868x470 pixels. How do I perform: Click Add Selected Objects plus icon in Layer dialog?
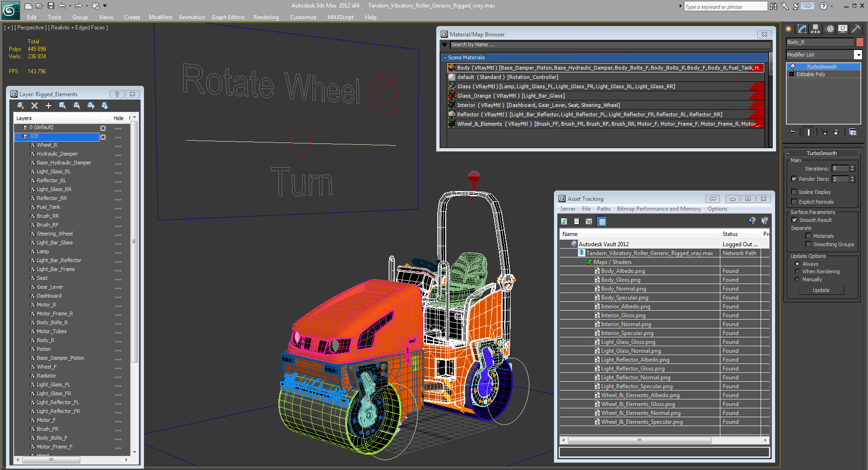tap(49, 106)
